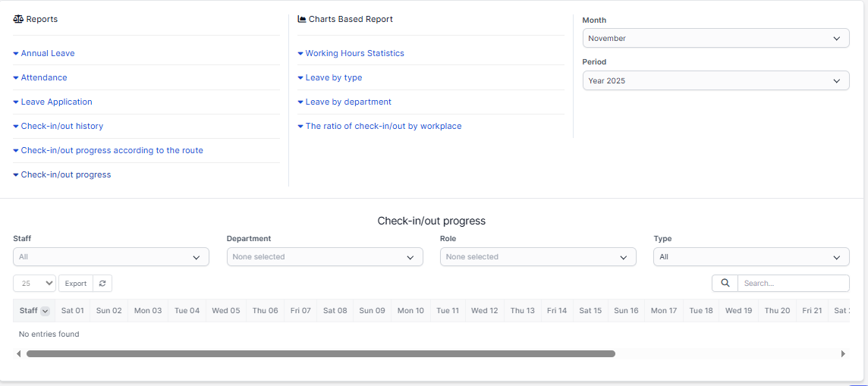The image size is (868, 386).
Task: Open Check-in/out history report
Action: [61, 126]
